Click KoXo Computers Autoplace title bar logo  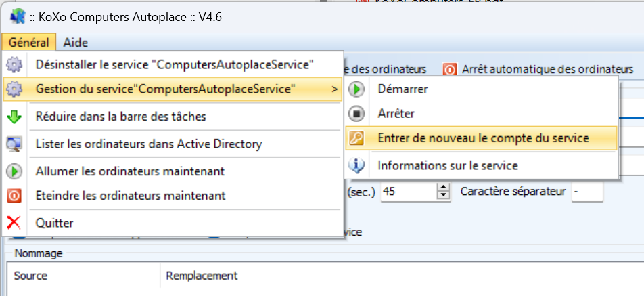click(18, 17)
